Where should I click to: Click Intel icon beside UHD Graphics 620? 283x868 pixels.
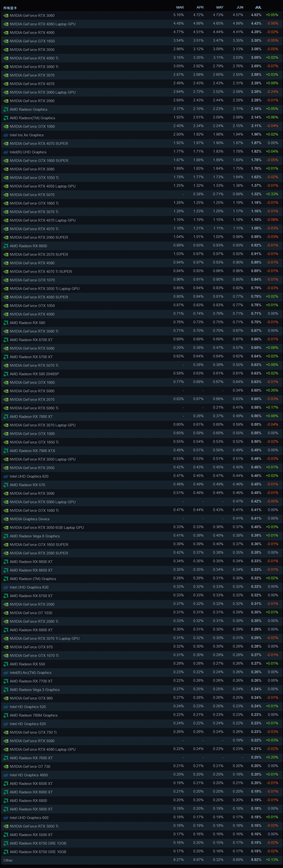(x=6, y=476)
